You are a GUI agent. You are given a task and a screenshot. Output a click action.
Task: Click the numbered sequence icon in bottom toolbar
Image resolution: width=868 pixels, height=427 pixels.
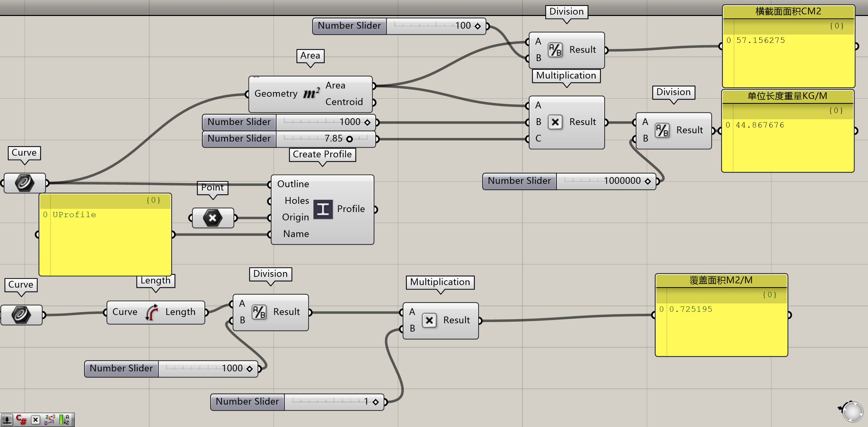(50, 420)
